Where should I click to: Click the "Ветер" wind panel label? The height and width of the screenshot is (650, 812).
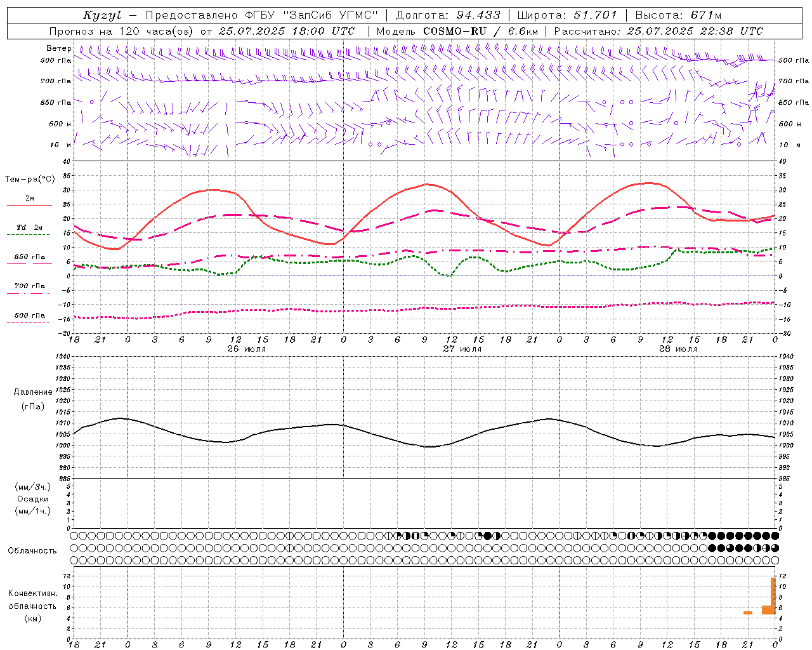tap(58, 48)
